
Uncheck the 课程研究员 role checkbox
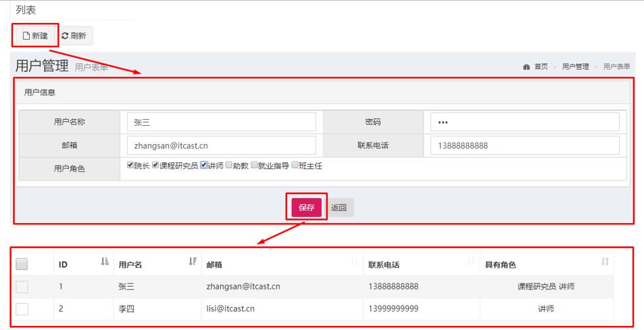(155, 165)
